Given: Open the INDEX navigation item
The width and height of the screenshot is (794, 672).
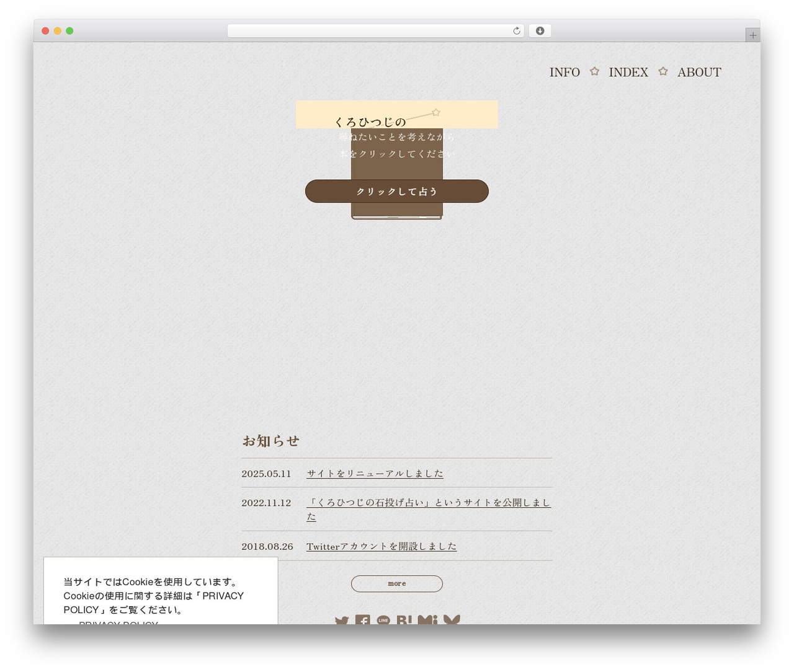Looking at the screenshot, I should pyautogui.click(x=628, y=73).
